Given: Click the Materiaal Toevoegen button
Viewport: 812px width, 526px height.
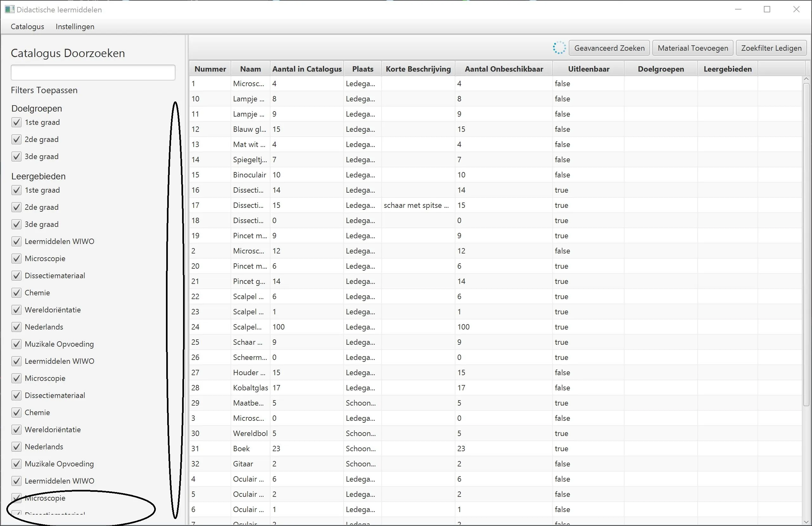Looking at the screenshot, I should coord(692,48).
